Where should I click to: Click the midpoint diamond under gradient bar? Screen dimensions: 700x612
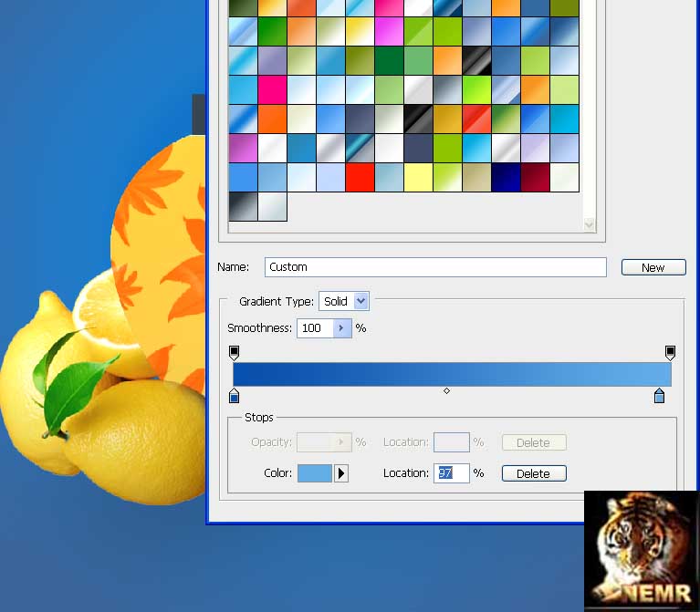tap(446, 390)
